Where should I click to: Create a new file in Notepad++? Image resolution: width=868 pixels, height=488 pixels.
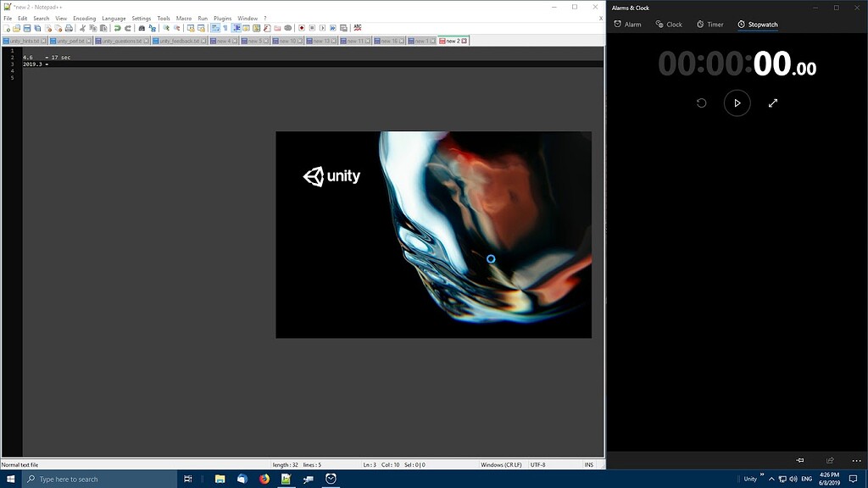click(x=7, y=28)
